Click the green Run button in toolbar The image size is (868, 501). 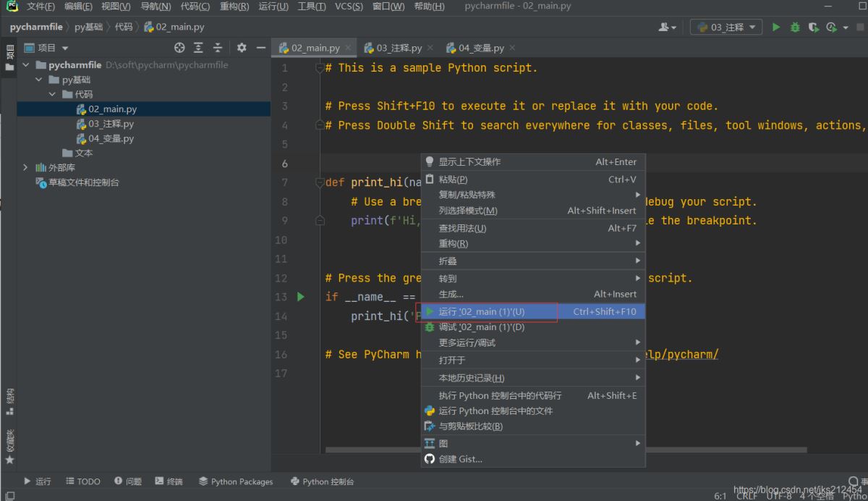(776, 27)
